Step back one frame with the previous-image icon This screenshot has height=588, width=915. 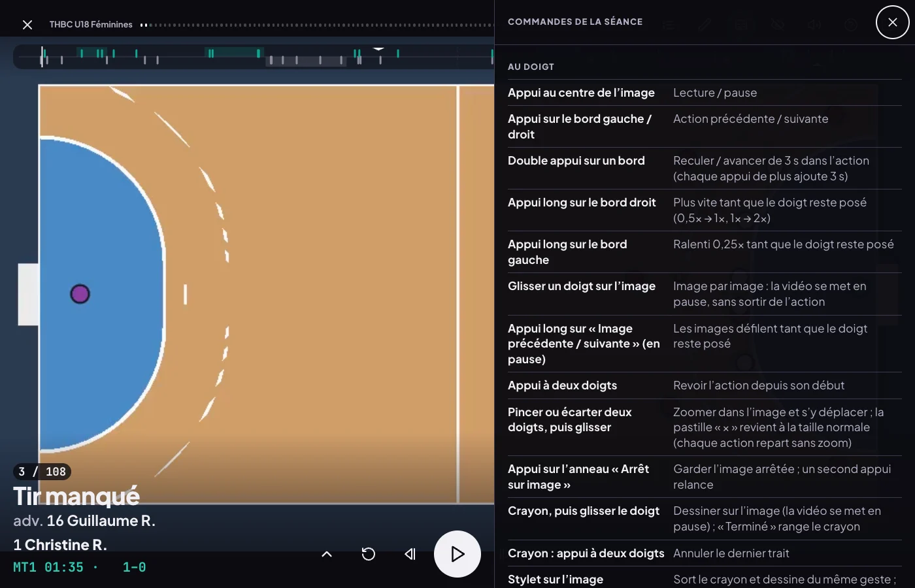pos(410,554)
